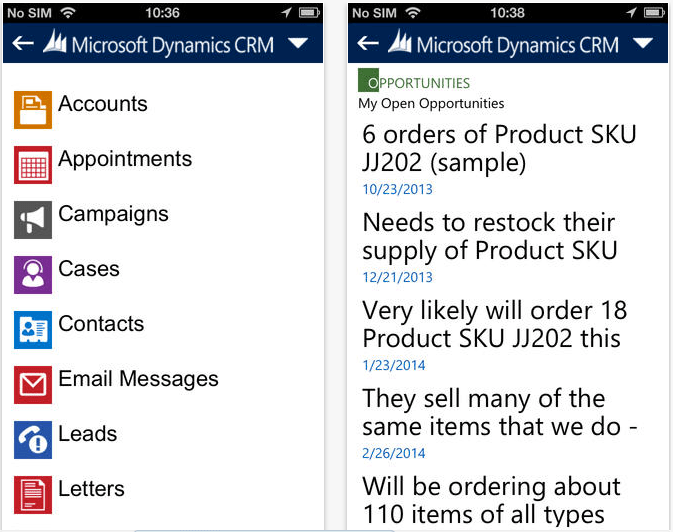Tap the OPPORTUNITIES heading
The image size is (673, 532).
coord(419,83)
